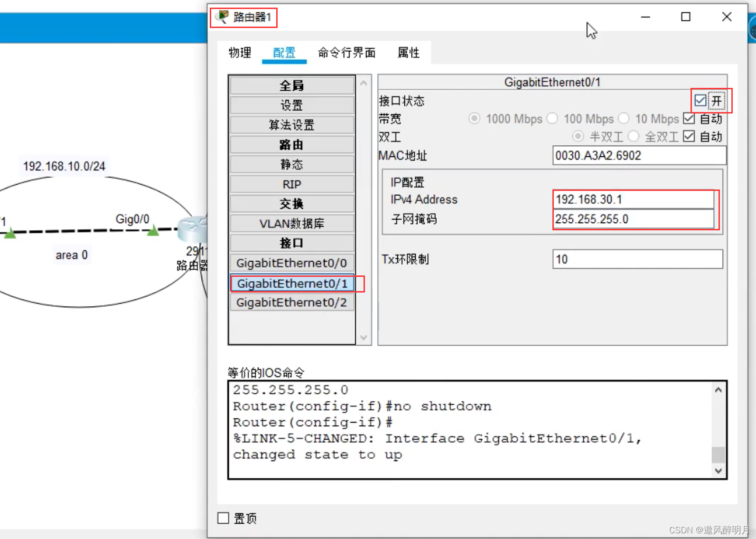Maximize the 路由器1 window
This screenshot has height=539, width=756.
pyautogui.click(x=686, y=17)
